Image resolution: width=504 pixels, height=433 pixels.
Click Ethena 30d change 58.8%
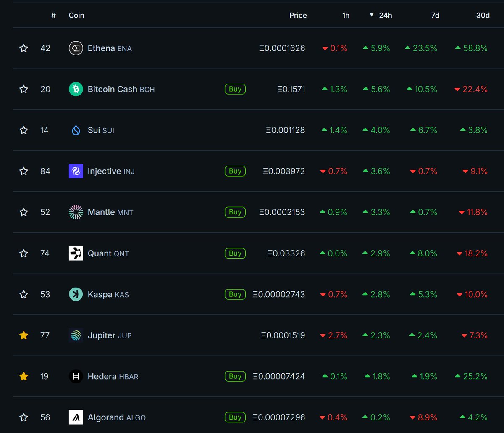471,48
